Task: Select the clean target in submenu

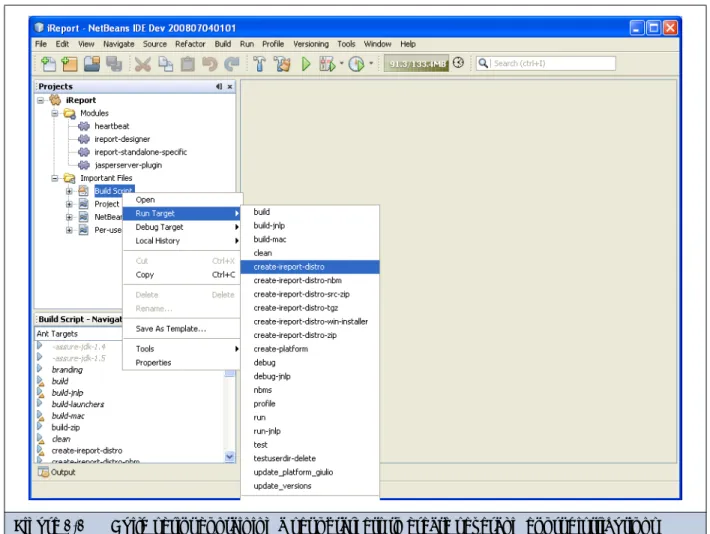Action: pos(310,253)
